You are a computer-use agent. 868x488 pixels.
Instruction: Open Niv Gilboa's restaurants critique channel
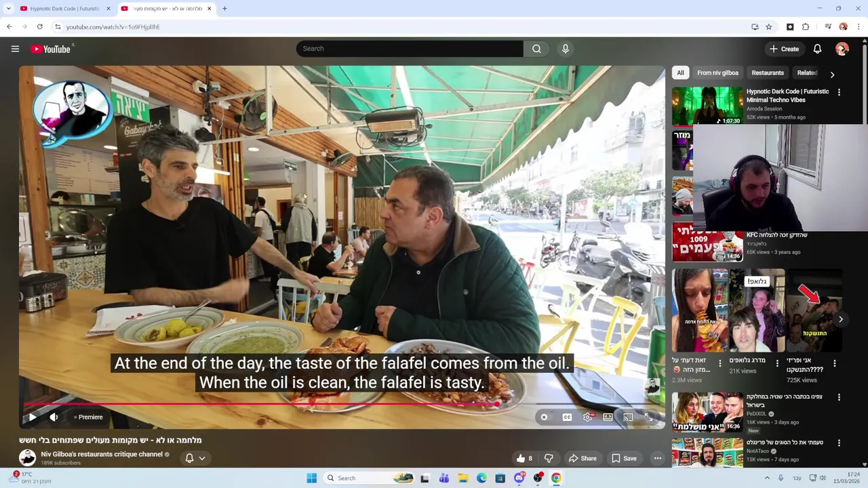(102, 454)
